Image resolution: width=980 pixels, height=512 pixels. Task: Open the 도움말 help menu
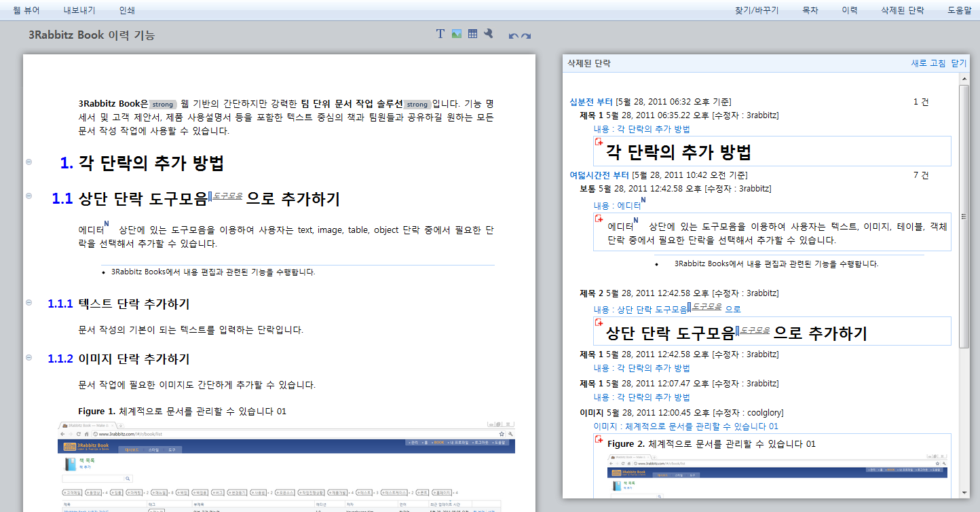tap(960, 10)
